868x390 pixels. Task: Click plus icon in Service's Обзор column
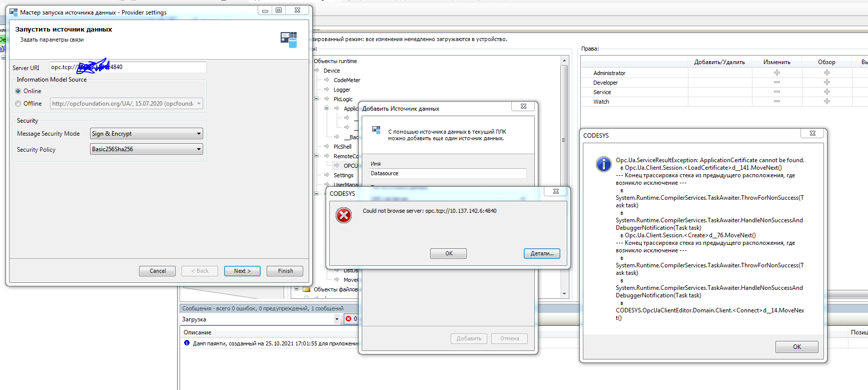point(826,92)
